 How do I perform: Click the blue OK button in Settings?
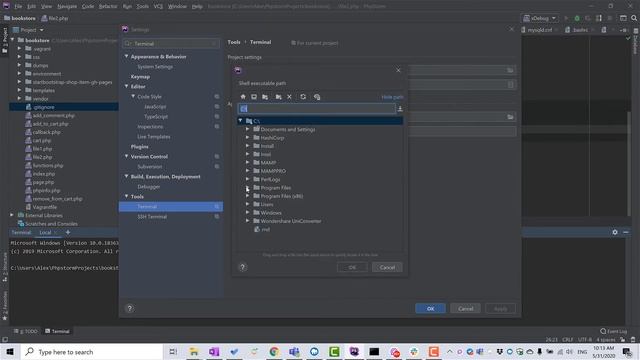pyautogui.click(x=430, y=309)
